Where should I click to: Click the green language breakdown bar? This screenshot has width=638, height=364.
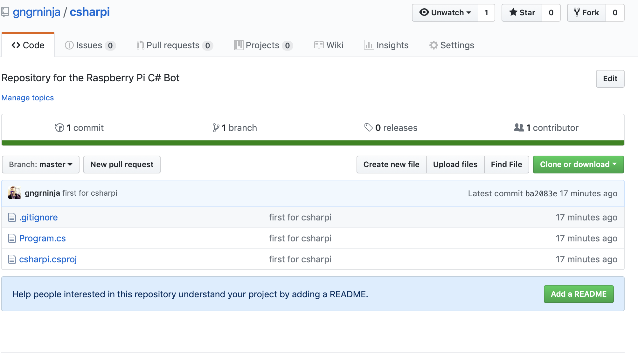[313, 143]
